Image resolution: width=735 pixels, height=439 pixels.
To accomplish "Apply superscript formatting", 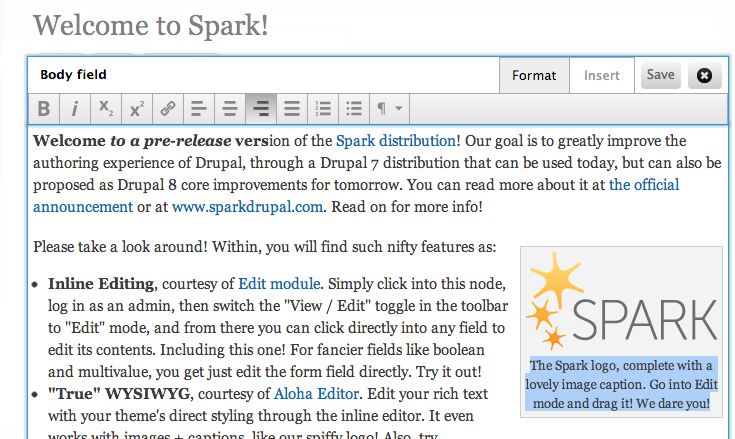I will coord(136,109).
